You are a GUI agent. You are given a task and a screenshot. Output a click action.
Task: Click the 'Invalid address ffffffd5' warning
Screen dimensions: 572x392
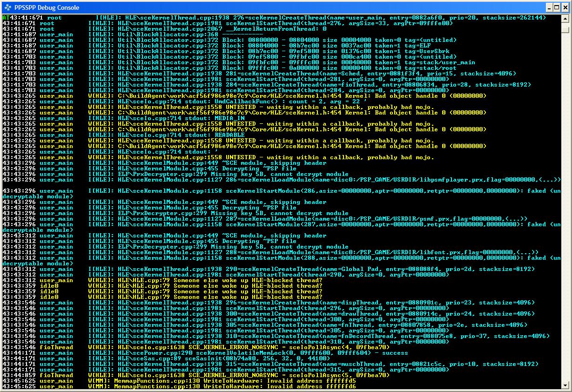click(x=223, y=381)
